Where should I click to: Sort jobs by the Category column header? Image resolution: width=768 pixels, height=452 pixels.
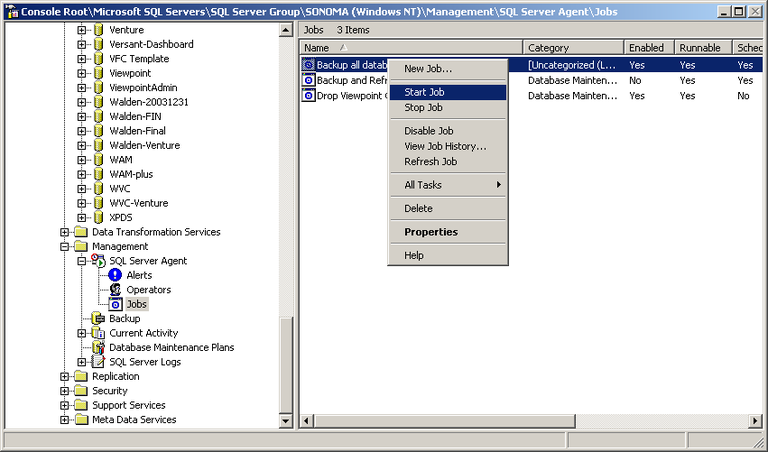572,48
